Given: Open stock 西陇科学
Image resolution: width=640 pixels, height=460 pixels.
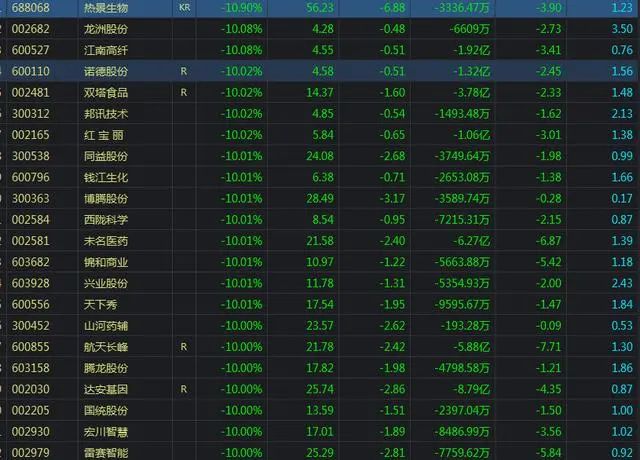Looking at the screenshot, I should click(106, 220).
